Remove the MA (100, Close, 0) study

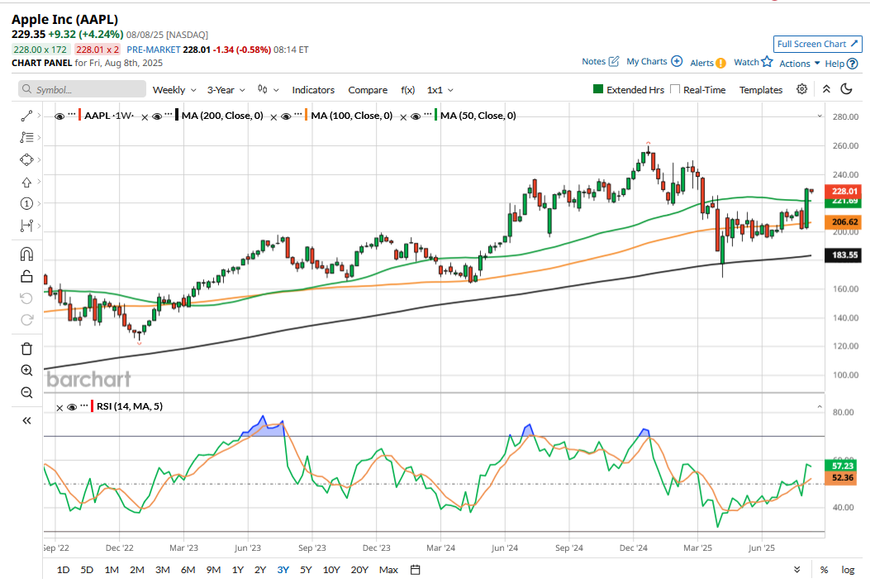click(273, 117)
